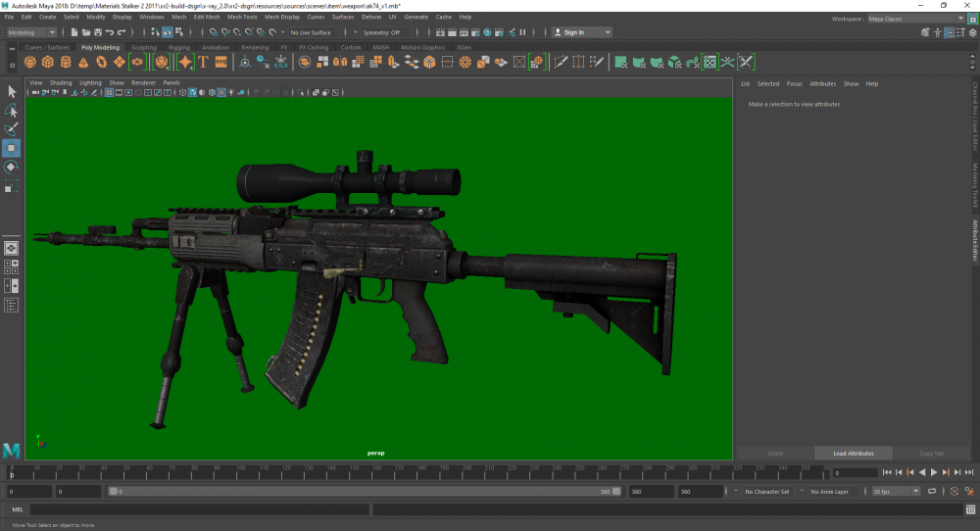Open the Modeling menu set dropdown

(33, 32)
